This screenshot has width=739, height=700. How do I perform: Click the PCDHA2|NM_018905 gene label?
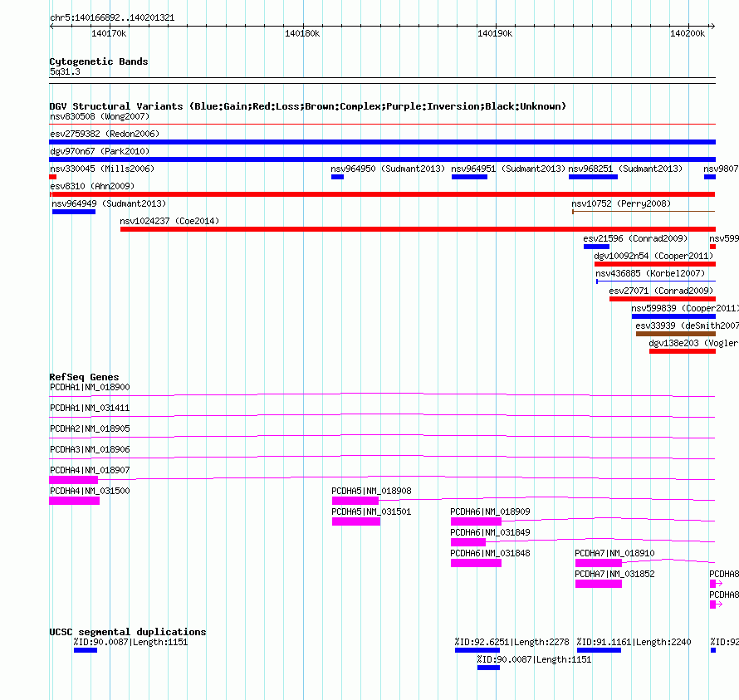point(90,428)
